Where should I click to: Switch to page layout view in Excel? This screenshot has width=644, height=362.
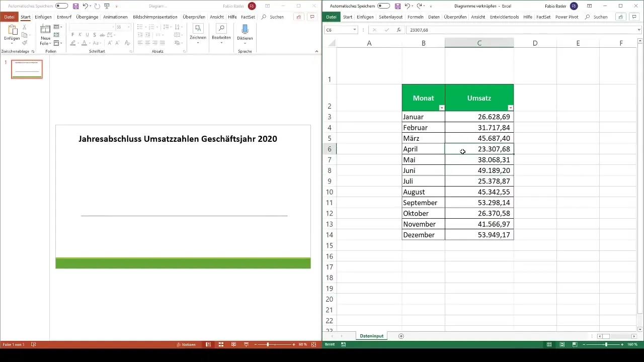coord(562,344)
